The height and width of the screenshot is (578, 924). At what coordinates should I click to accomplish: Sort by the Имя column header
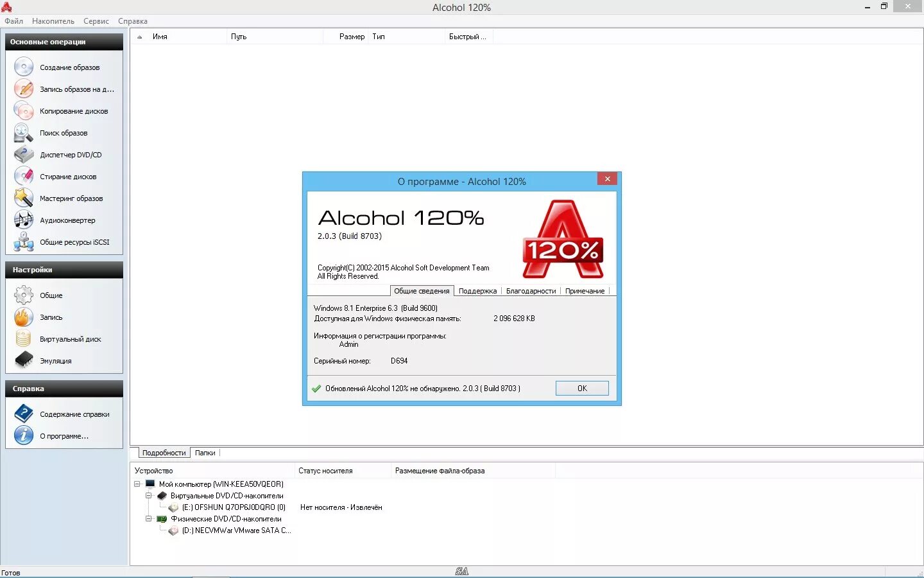coord(187,37)
